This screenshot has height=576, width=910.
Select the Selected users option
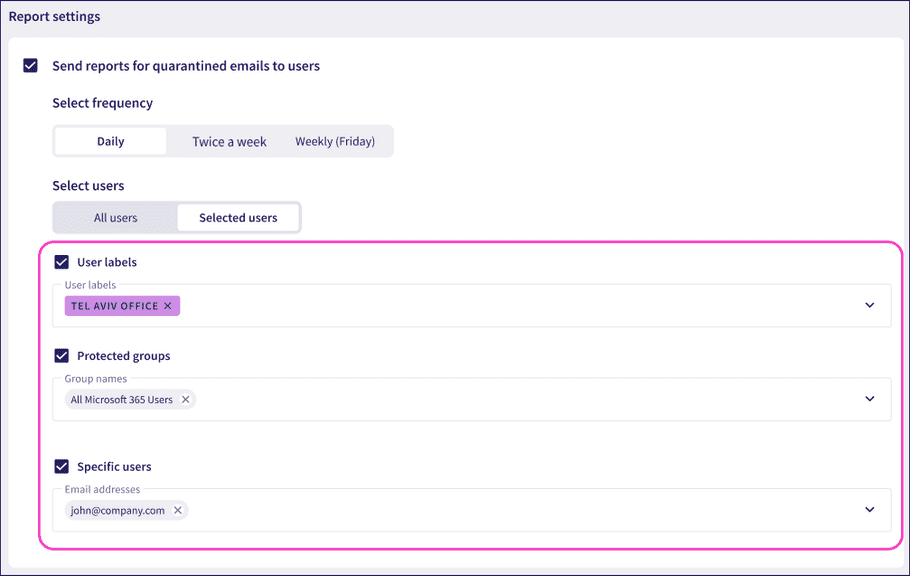[238, 217]
